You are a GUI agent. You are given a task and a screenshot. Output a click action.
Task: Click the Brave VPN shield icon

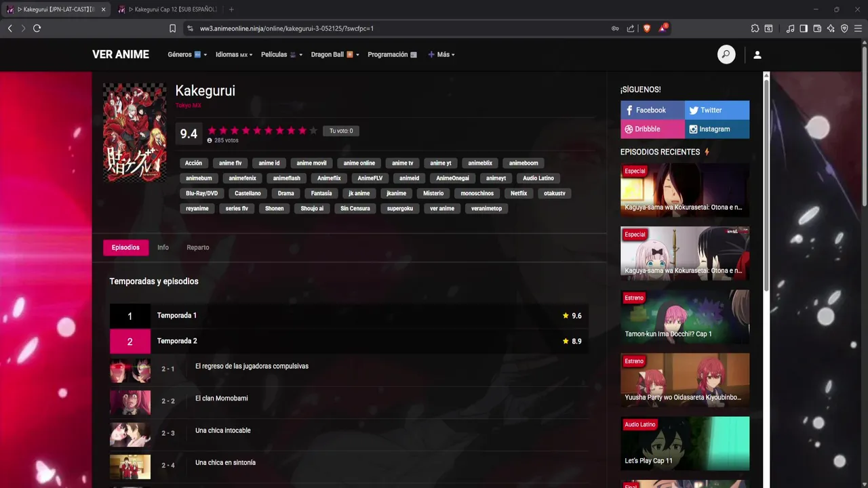844,28
